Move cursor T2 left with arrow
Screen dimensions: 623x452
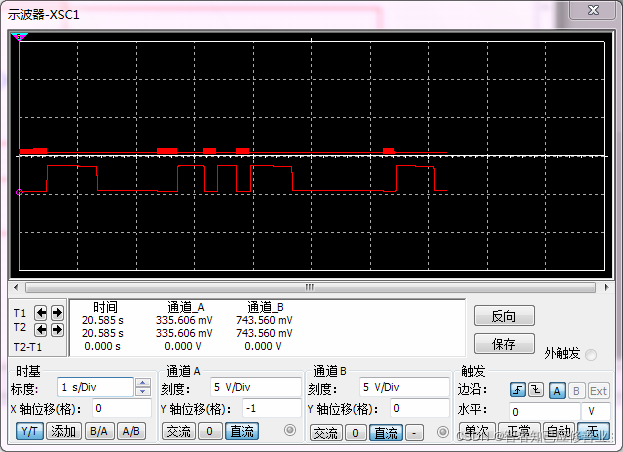(41, 330)
